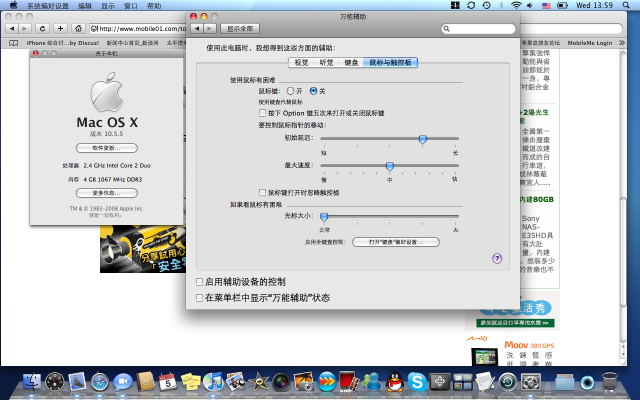Viewport: 640px width, 400px height.
Task: Open iCal calendar icon in the Dock
Action: pos(168,382)
